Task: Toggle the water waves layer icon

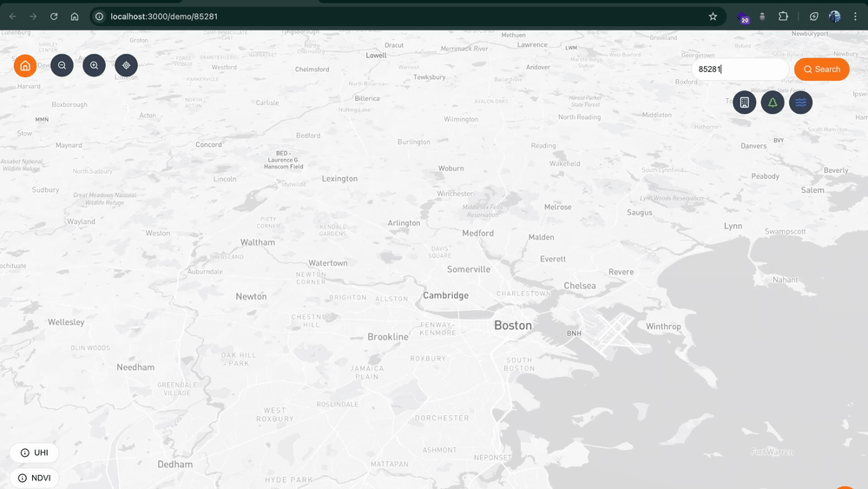Action: pyautogui.click(x=800, y=102)
